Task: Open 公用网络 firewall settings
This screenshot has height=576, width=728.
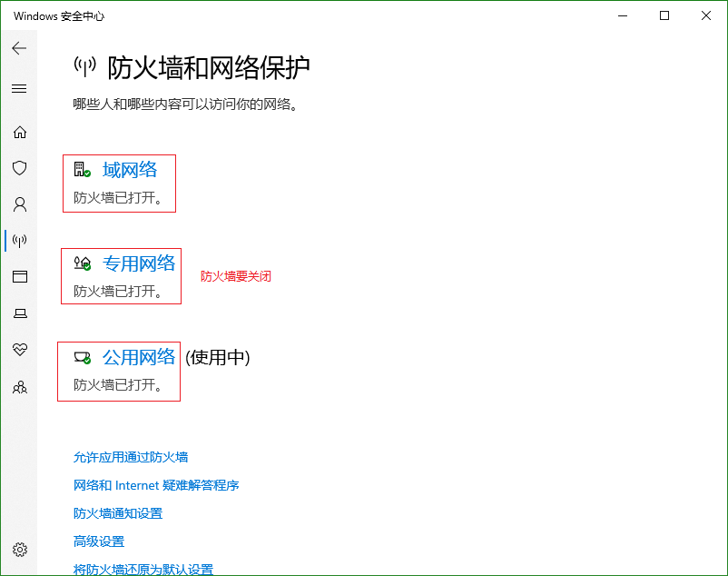Action: [139, 357]
